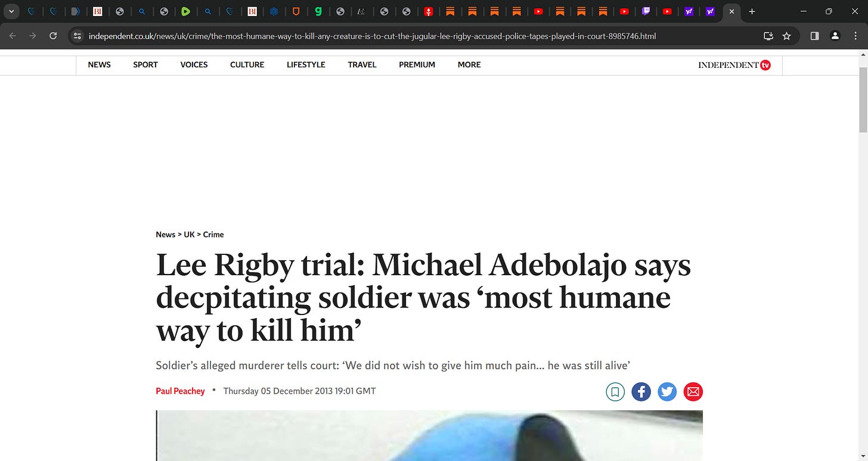868x461 pixels.
Task: Share article by email icon
Action: click(x=693, y=392)
